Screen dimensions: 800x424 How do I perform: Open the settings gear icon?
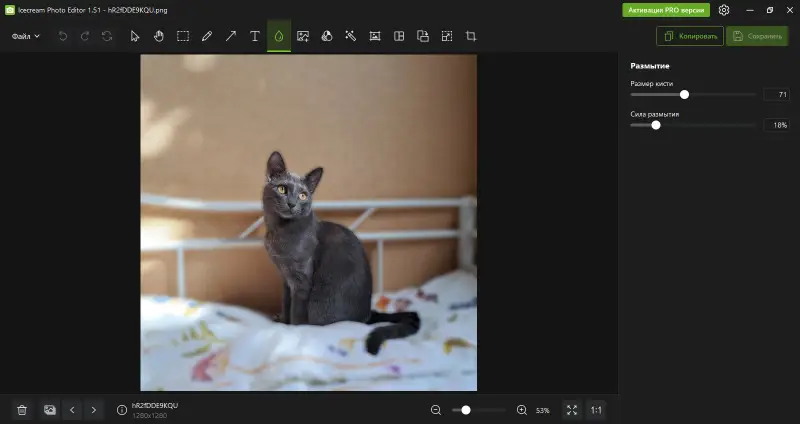[x=724, y=10]
